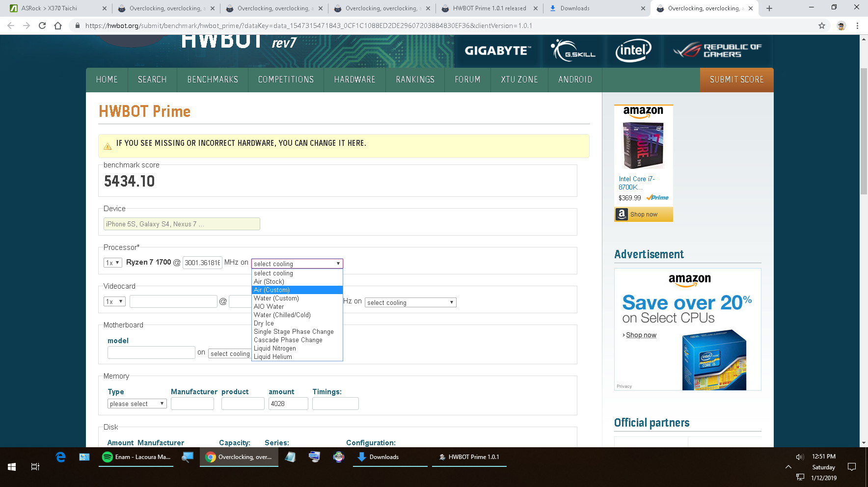Switch to the HWBOT Prime 1.0.1 released tab

489,8
